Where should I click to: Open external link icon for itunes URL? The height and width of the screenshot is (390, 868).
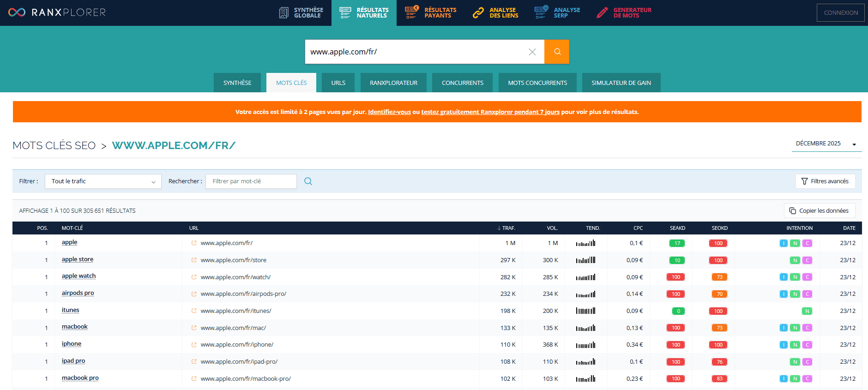pyautogui.click(x=194, y=311)
